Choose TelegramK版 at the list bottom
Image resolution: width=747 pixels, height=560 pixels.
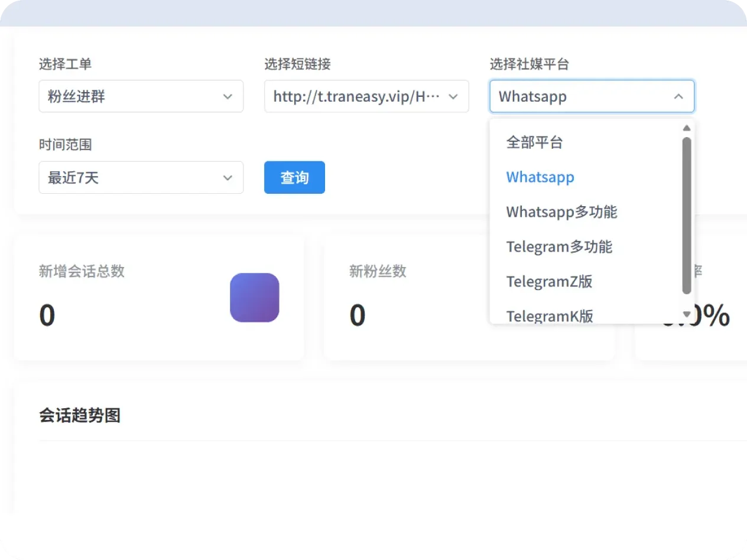[586, 314]
